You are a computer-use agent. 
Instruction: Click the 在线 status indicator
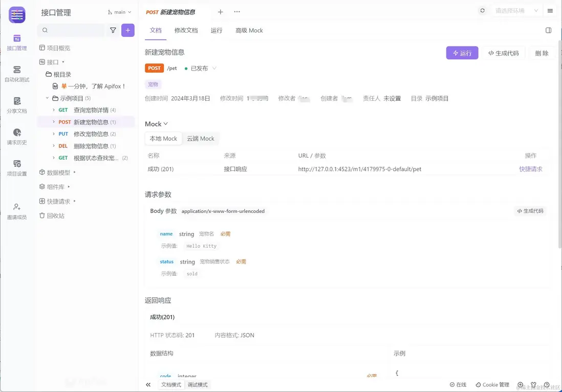[x=458, y=385]
